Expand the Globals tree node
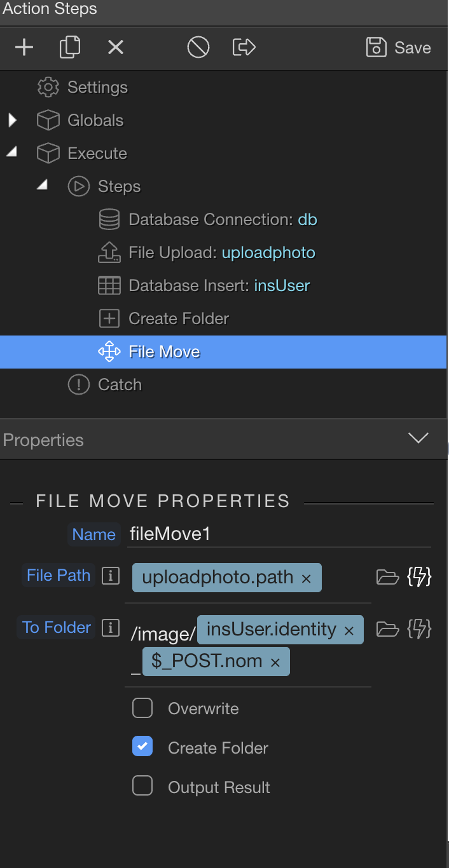Screen dimensions: 449x868 pos(12,120)
